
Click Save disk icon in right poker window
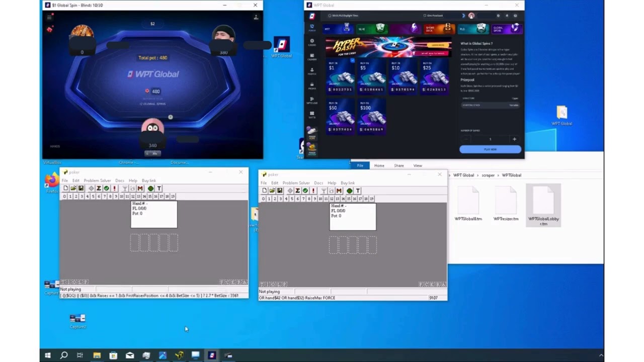pyautogui.click(x=279, y=191)
